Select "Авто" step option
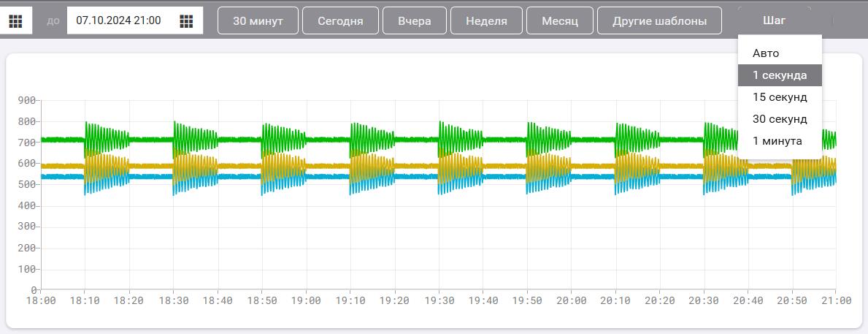868x334 pixels. pyautogui.click(x=766, y=53)
